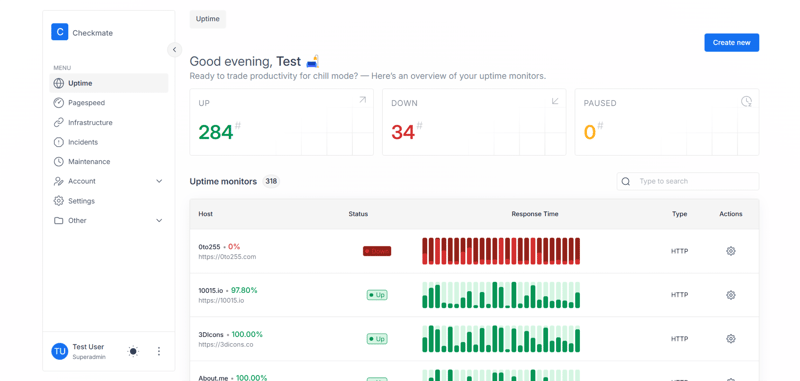Click the DOWN summary card showing 34
The image size is (800, 381).
pos(474,122)
